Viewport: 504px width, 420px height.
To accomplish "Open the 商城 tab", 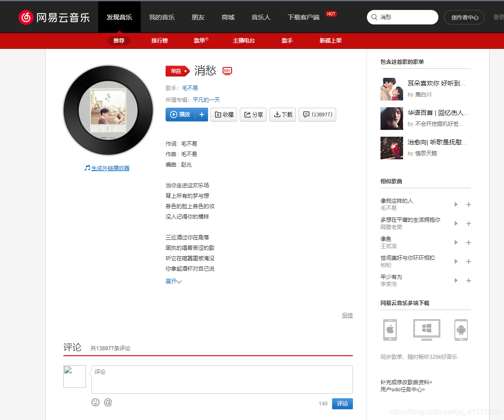I will click(228, 17).
